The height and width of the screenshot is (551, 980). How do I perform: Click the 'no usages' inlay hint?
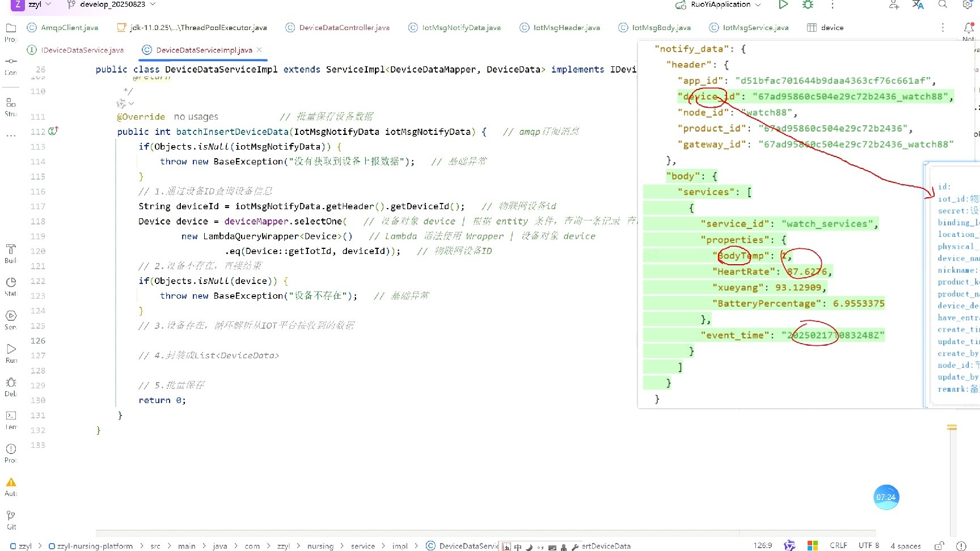(196, 116)
